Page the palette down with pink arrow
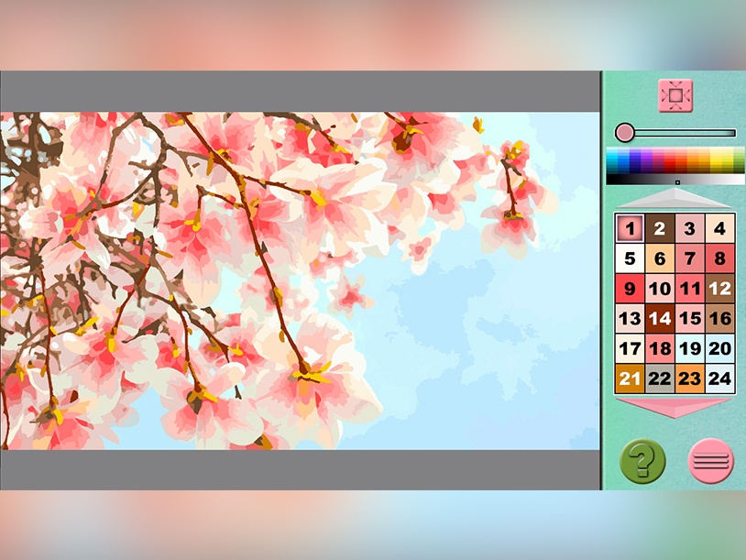 pos(675,408)
